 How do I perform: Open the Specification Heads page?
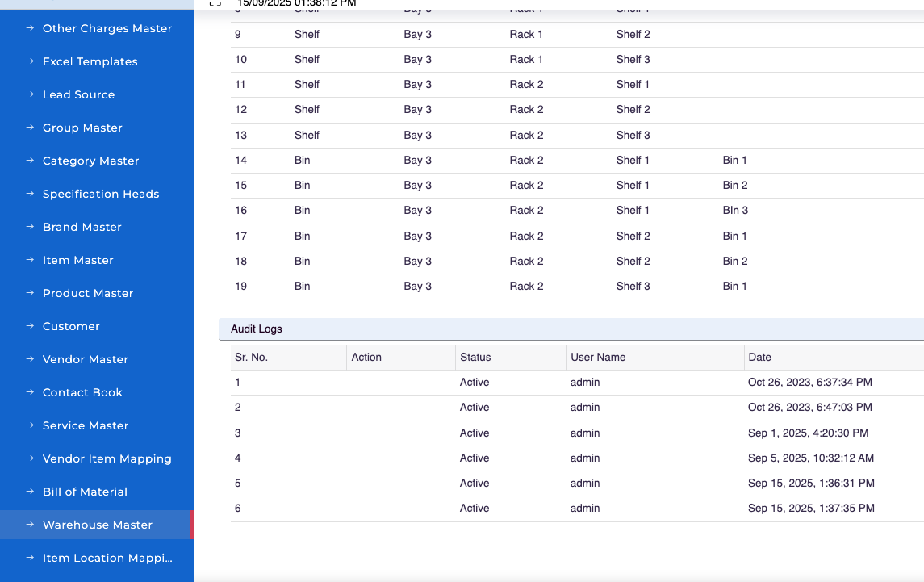pos(101,194)
